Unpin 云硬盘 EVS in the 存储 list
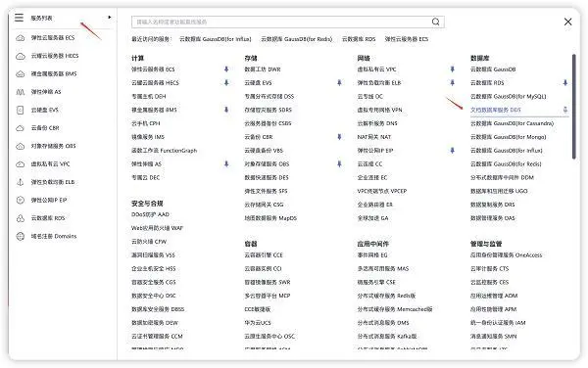 tap(339, 83)
